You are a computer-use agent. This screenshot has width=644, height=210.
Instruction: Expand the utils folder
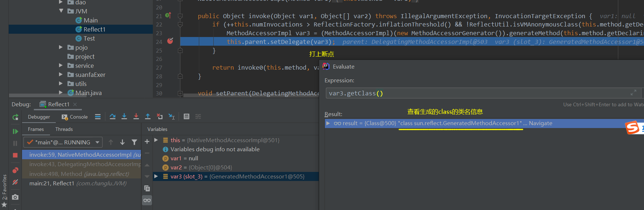(x=61, y=83)
